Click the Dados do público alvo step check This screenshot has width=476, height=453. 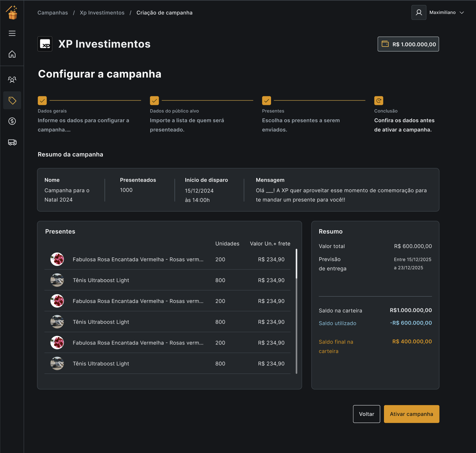pyautogui.click(x=154, y=100)
